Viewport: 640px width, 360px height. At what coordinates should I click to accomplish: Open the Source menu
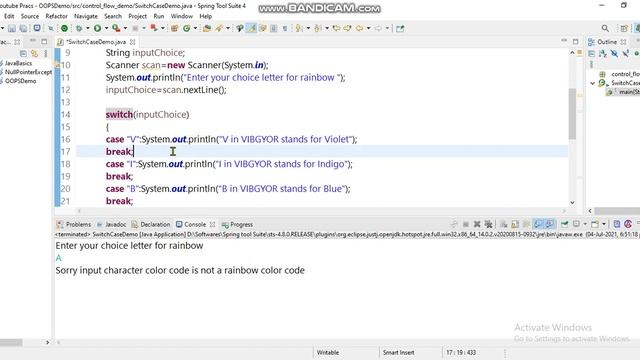pyautogui.click(x=30, y=16)
